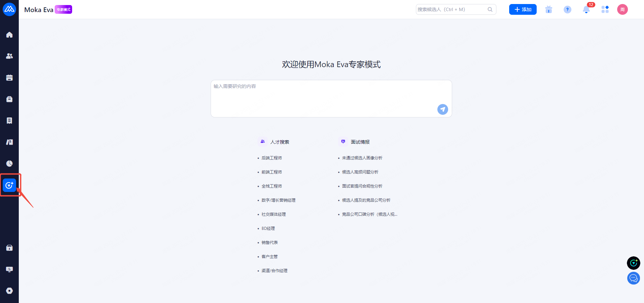This screenshot has width=644, height=303.
Task: Open the gift box icon
Action: [x=549, y=10]
